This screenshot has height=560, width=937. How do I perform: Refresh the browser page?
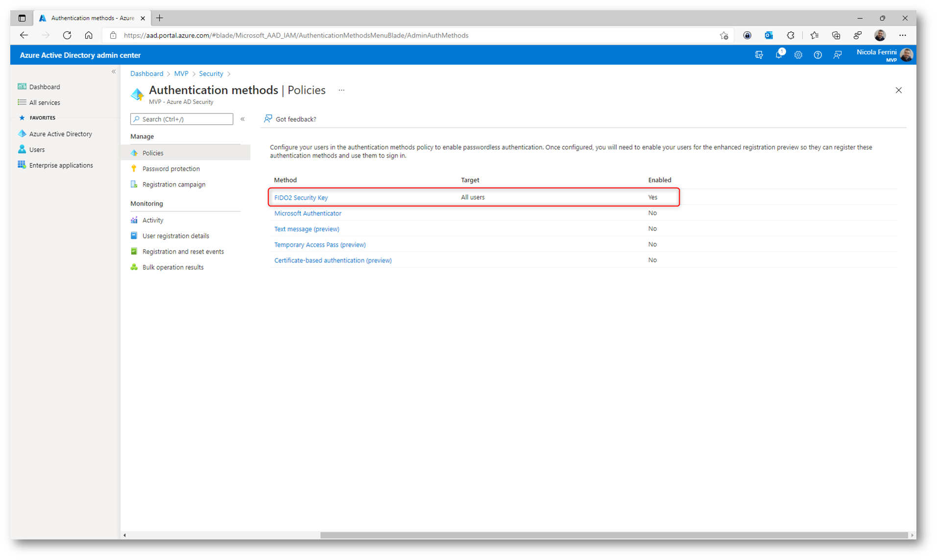67,35
